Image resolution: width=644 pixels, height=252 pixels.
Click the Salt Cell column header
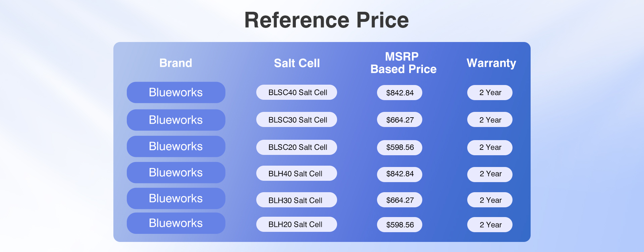coord(297,63)
